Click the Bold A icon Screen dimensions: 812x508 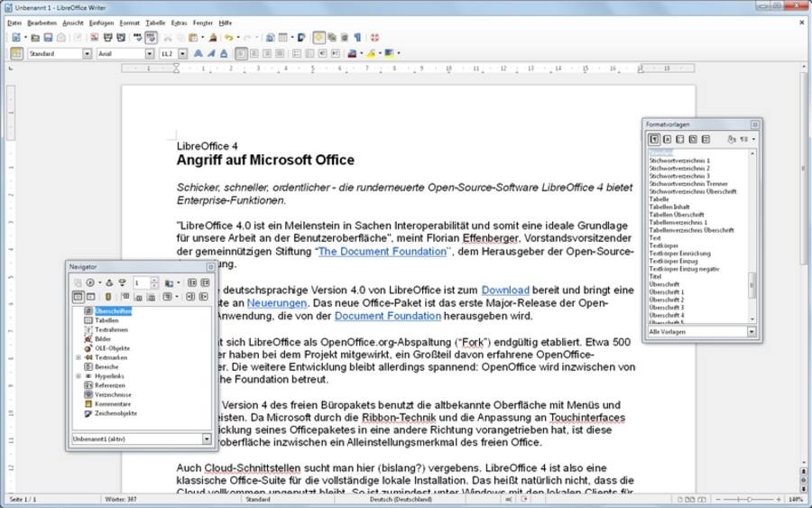tap(198, 53)
